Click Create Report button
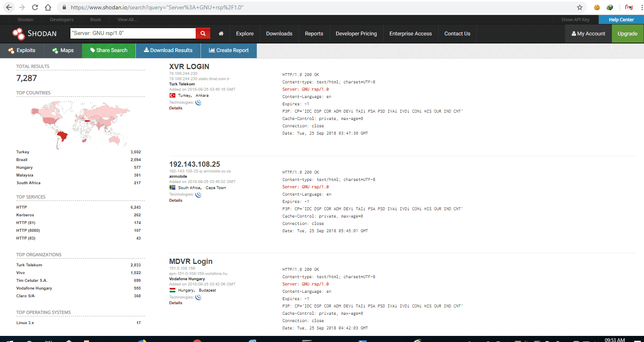 [229, 50]
